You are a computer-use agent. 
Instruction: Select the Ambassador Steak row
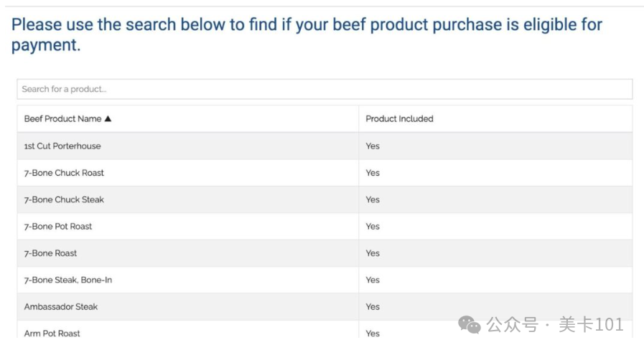point(61,307)
